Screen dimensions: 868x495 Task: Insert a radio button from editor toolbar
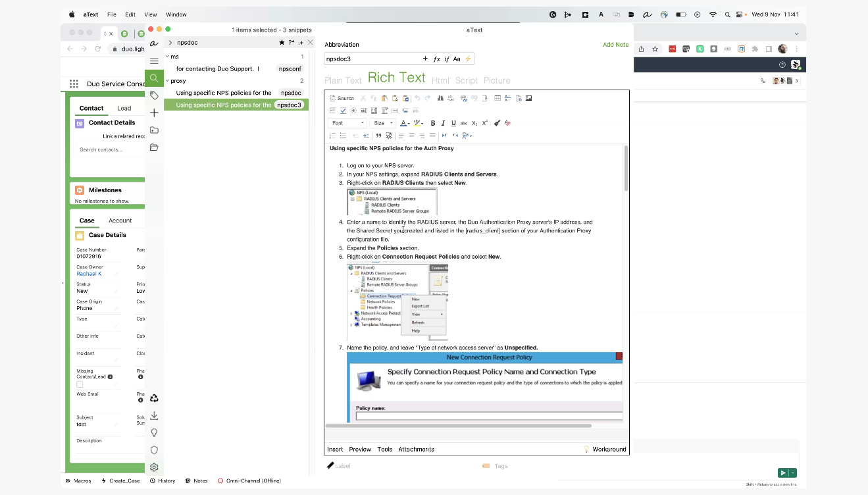coord(353,111)
